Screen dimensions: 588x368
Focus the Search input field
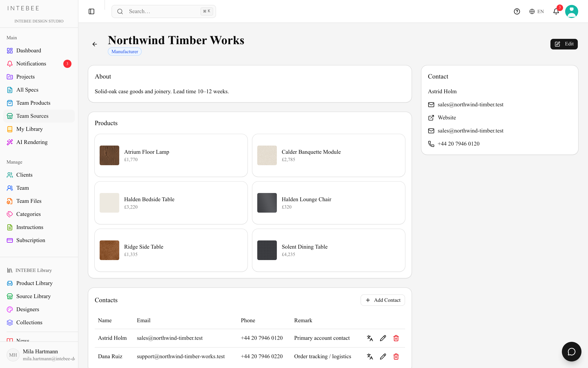[x=164, y=11]
